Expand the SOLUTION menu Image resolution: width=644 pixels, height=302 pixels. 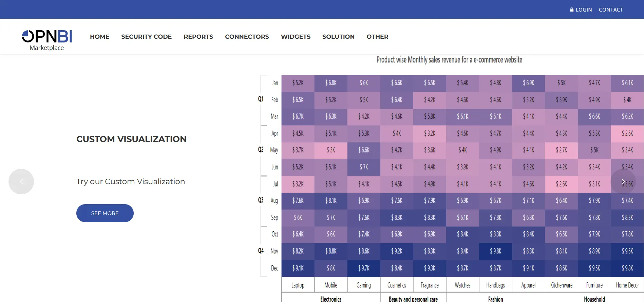tap(338, 37)
